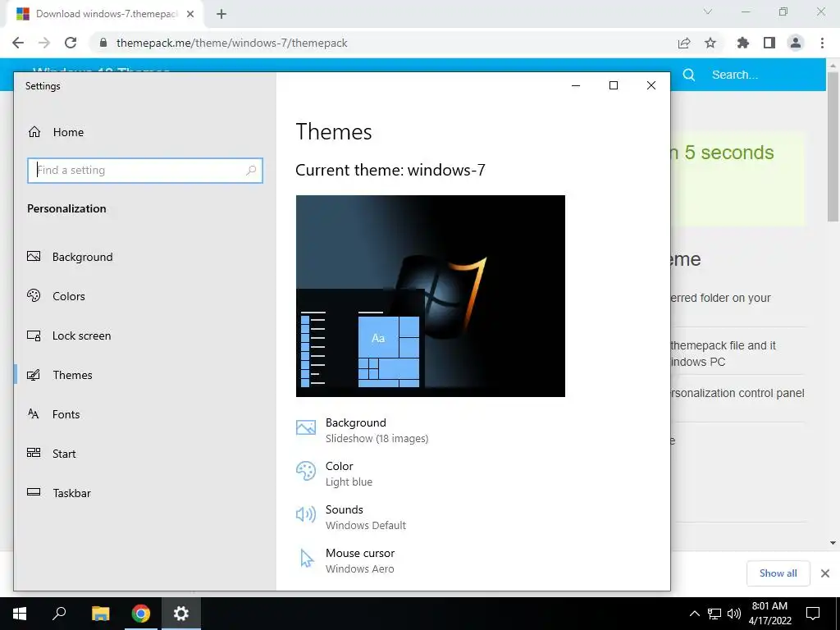Show hidden system tray icons
Viewport: 840px width, 630px height.
point(694,614)
